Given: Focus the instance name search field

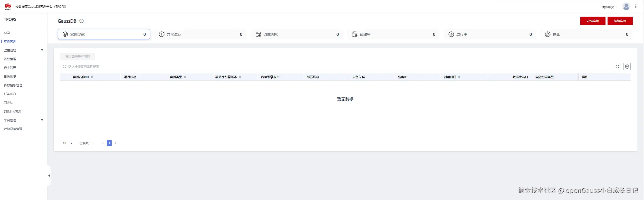Looking at the screenshot, I should (335, 67).
